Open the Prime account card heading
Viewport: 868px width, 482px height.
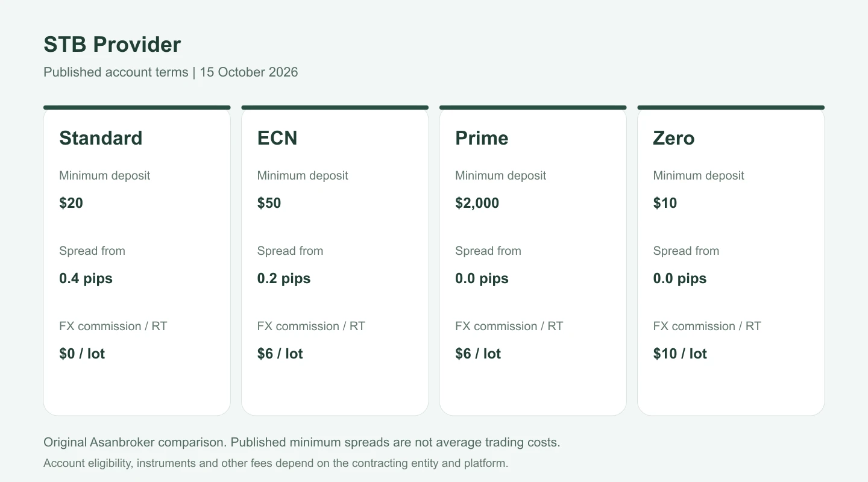point(482,138)
